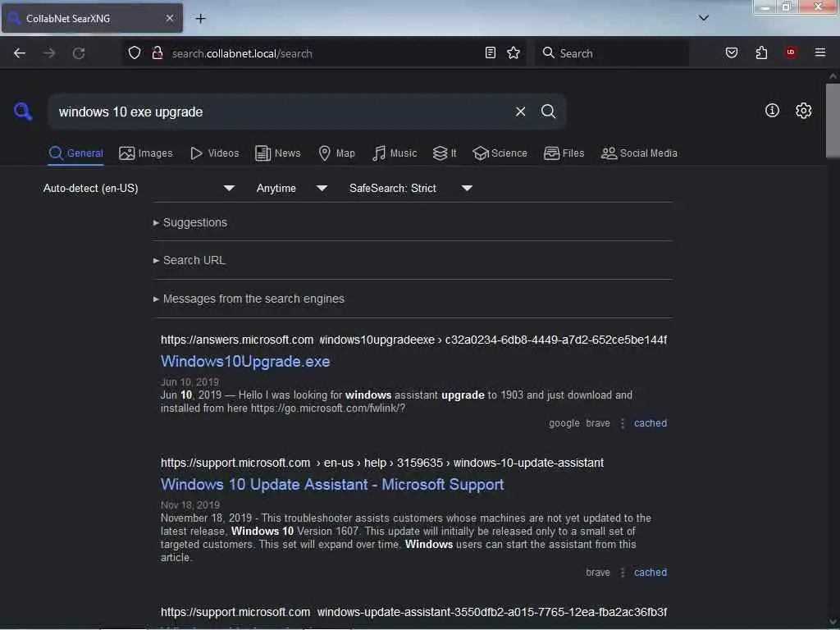Click the answers.microsoft.com result URL
The width and height of the screenshot is (840, 630).
413,340
